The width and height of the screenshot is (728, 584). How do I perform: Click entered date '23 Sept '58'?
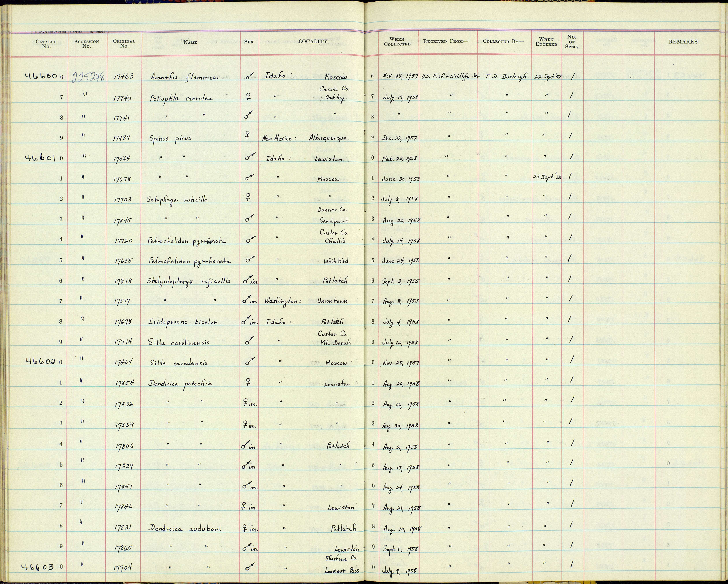click(547, 177)
